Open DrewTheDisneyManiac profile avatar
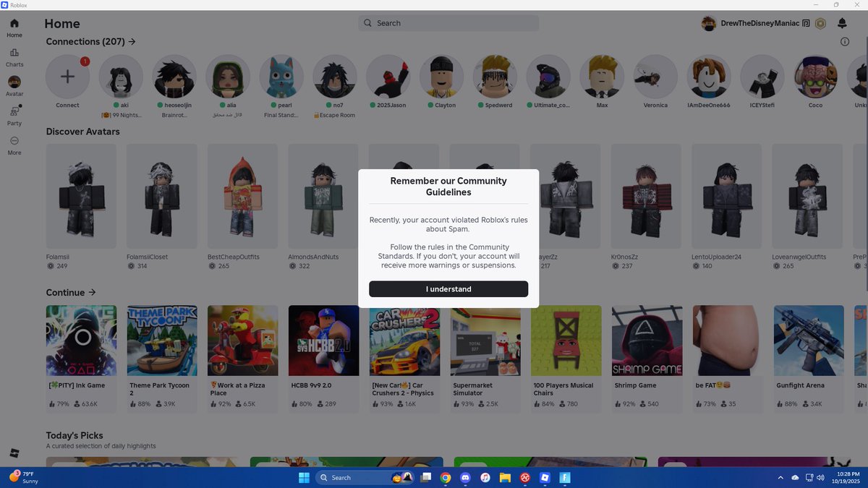868x488 pixels. point(709,23)
